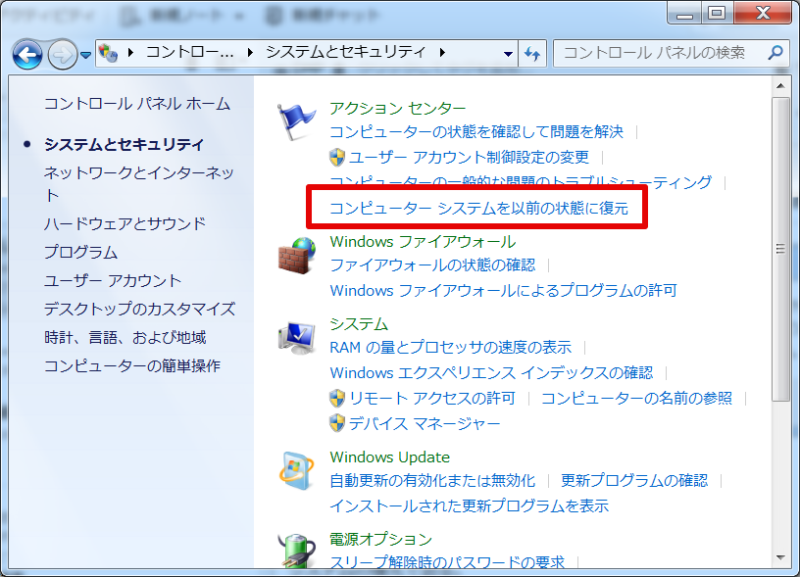Open ネットワークとインターネット category in sidebar
The width and height of the screenshot is (800, 577).
tap(139, 184)
